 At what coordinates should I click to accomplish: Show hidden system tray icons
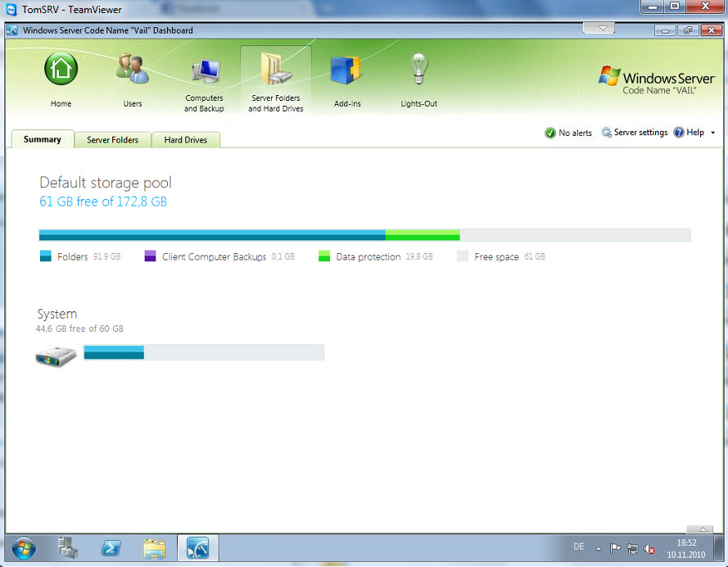click(x=598, y=548)
